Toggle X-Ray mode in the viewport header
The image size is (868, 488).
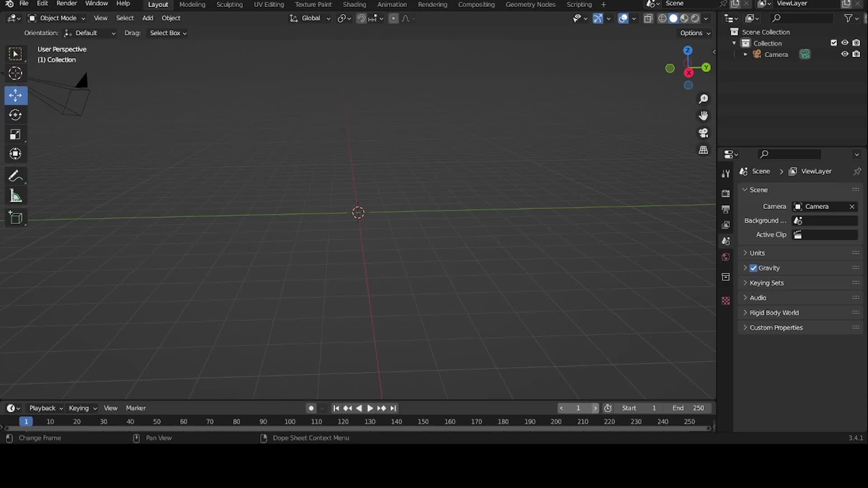pyautogui.click(x=648, y=19)
